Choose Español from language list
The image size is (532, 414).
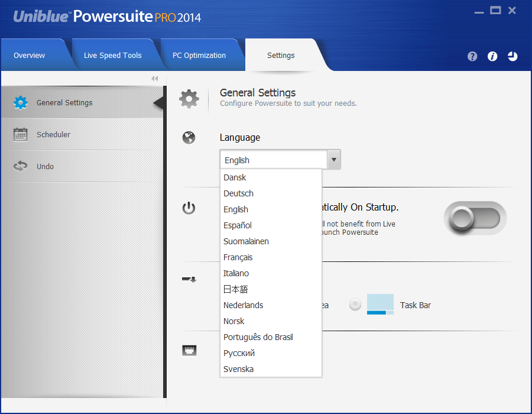coord(271,225)
